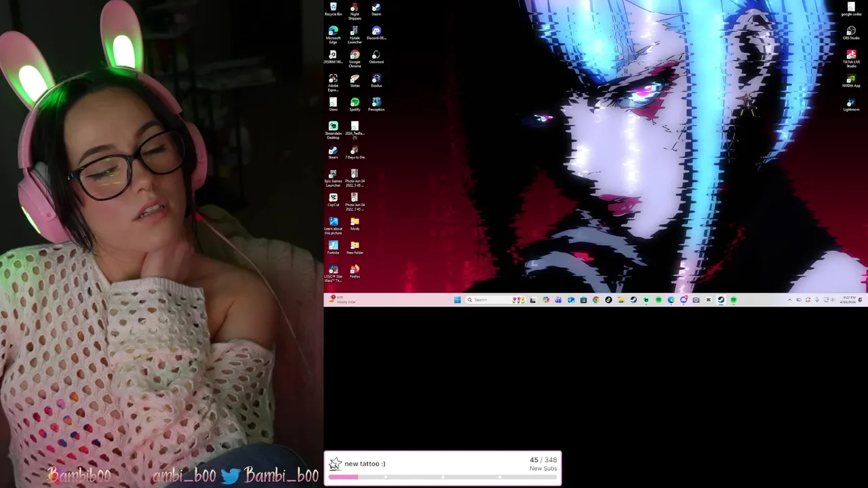Open Lightroom desktop shortcut
This screenshot has width=868, height=488.
[851, 104]
